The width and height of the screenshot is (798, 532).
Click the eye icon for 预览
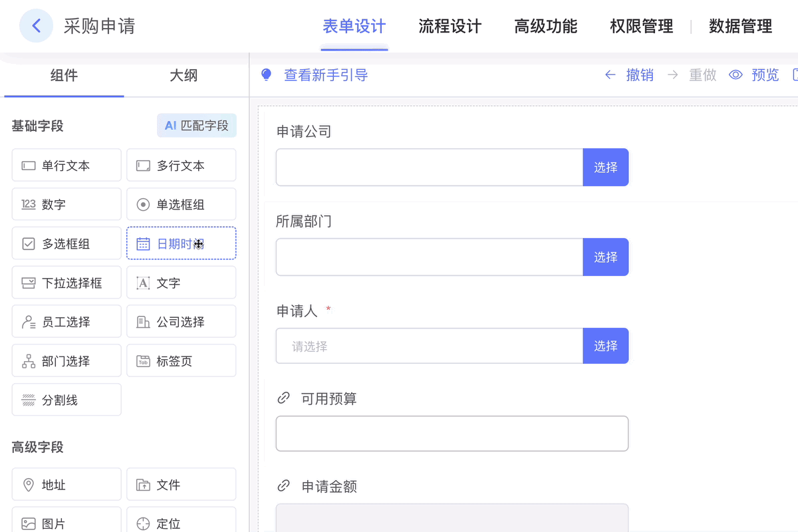735,75
